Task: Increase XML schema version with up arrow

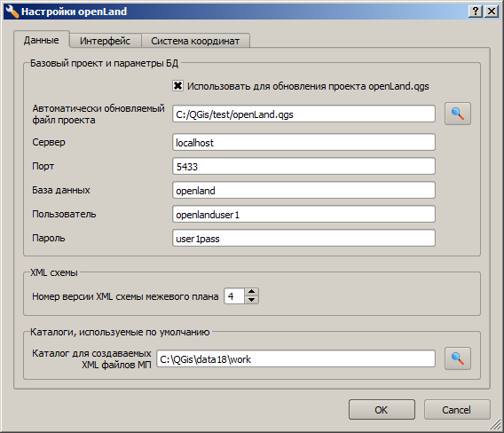Action: pyautogui.click(x=251, y=292)
